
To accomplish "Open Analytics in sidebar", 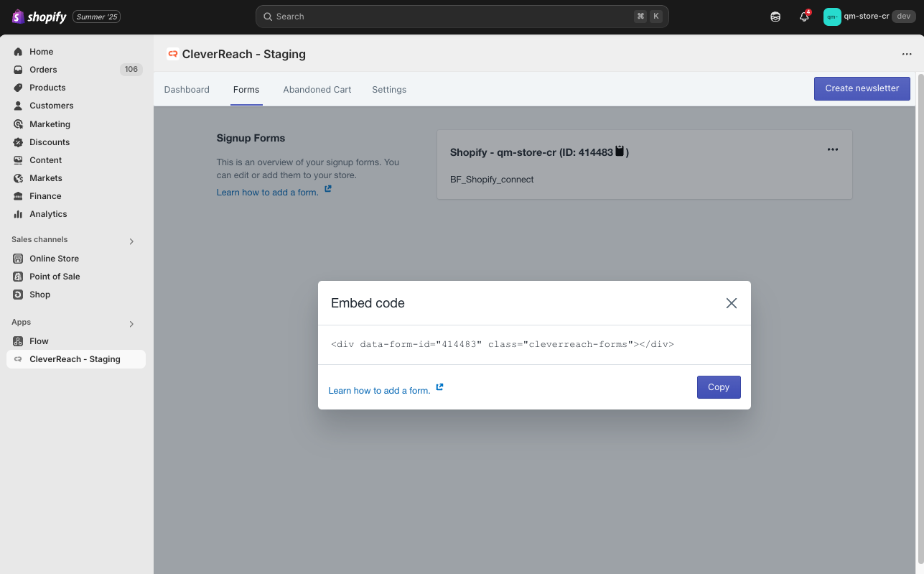I will [x=48, y=214].
